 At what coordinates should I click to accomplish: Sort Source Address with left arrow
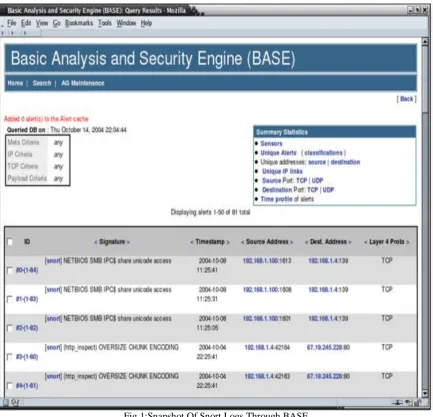tap(243, 242)
